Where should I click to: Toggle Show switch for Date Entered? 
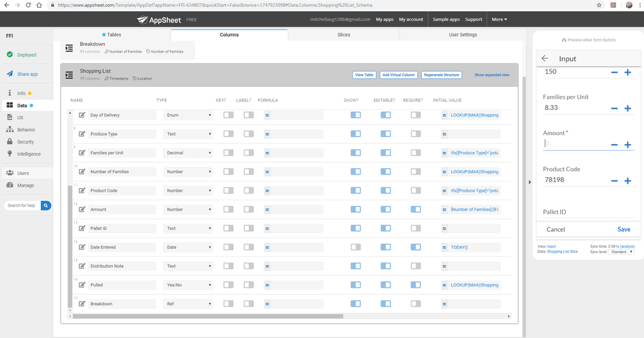356,247
